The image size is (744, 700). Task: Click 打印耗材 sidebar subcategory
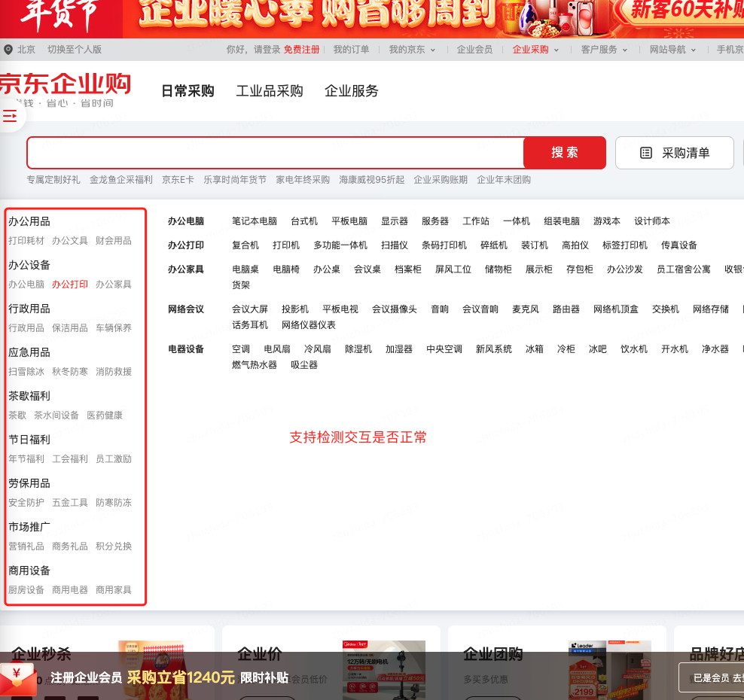26,240
